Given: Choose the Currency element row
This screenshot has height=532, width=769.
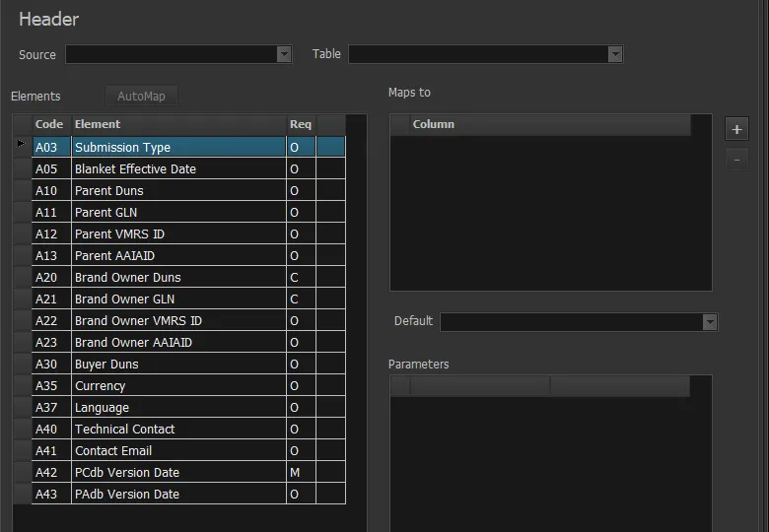Looking at the screenshot, I should pyautogui.click(x=177, y=385).
